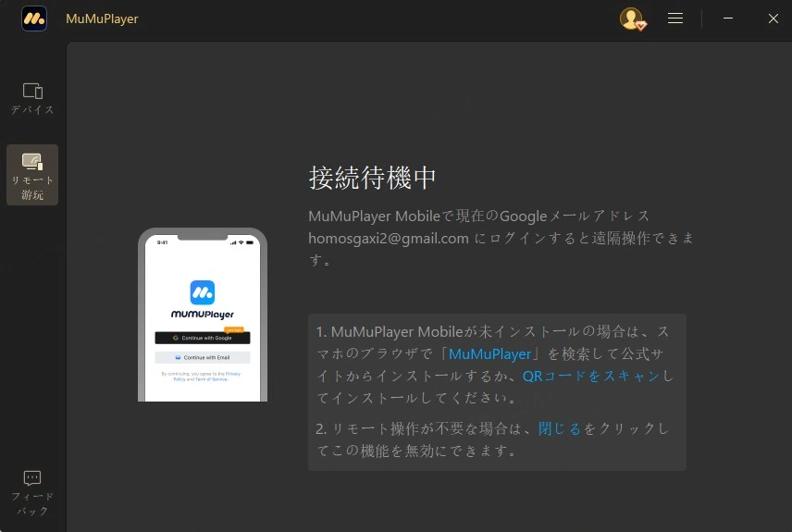The height and width of the screenshot is (532, 792).
Task: Click Continue with Google in phone image
Action: tap(203, 338)
